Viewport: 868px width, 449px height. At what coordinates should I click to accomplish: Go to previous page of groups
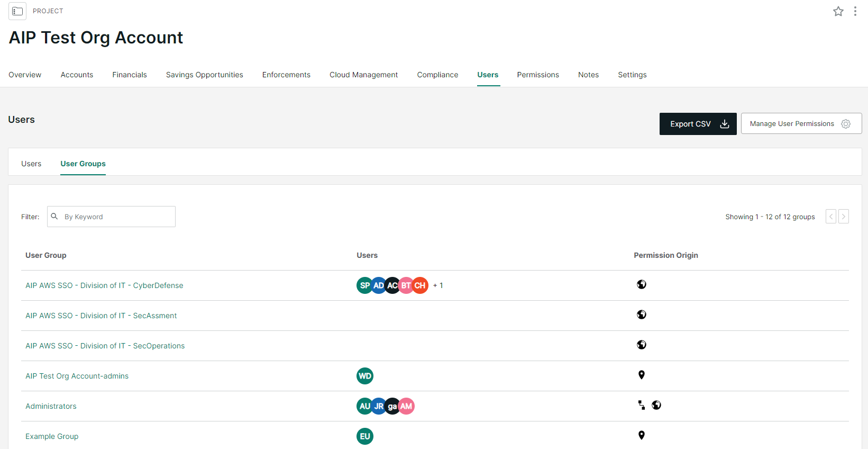pos(831,217)
